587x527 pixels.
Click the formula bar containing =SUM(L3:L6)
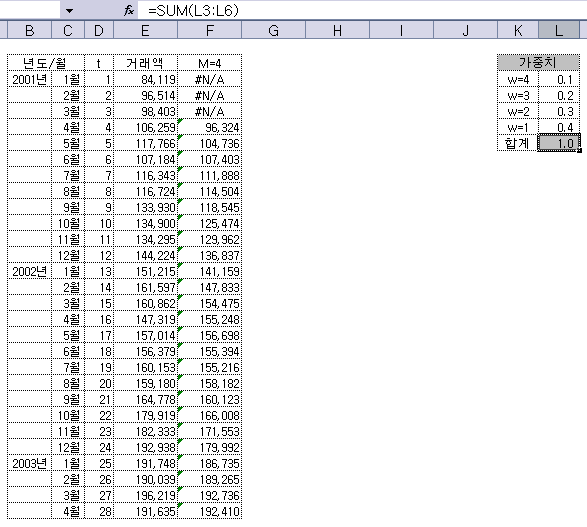[x=361, y=10]
